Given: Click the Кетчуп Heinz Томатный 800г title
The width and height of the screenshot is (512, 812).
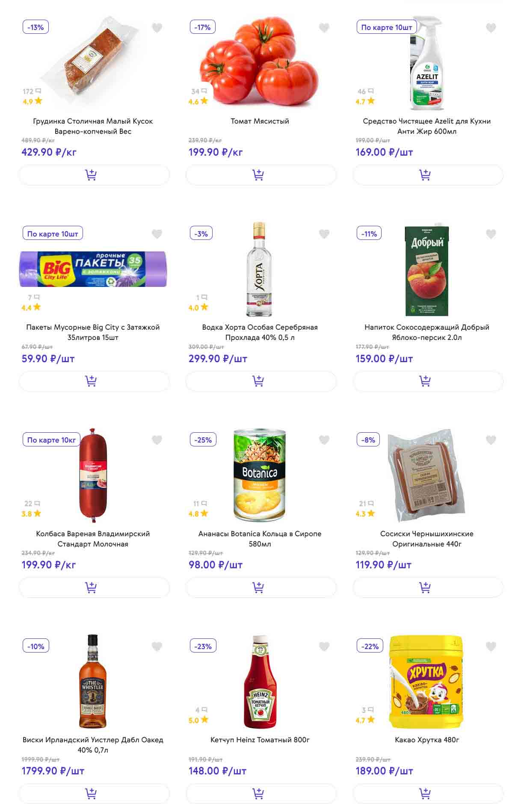Looking at the screenshot, I should (260, 740).
